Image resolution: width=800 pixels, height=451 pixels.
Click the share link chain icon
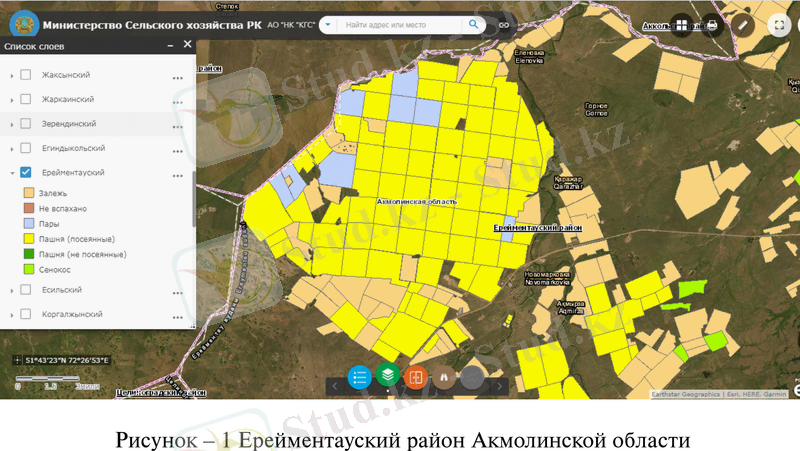(x=504, y=25)
